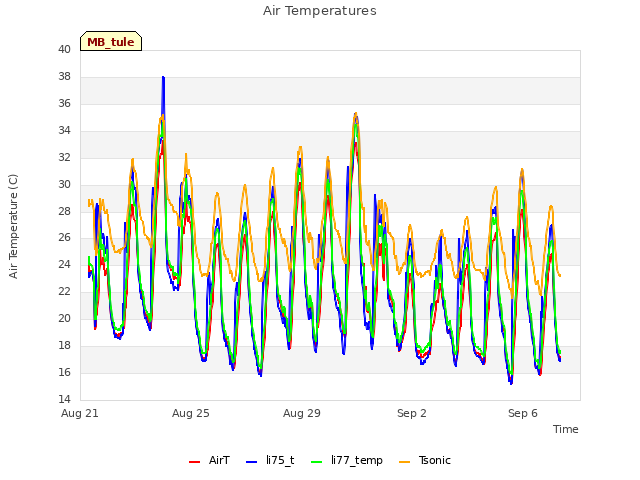
Task: Click the 18 y-axis tick label
Action: 64,345
